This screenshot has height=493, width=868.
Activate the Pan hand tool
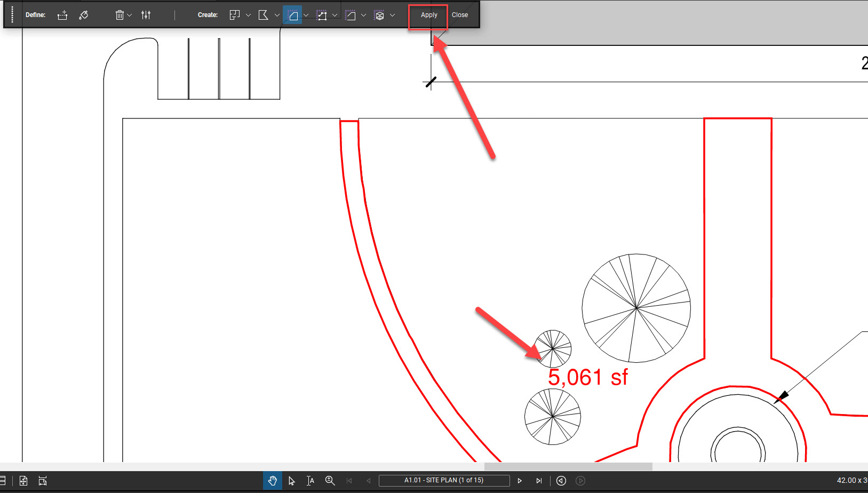[x=273, y=481]
